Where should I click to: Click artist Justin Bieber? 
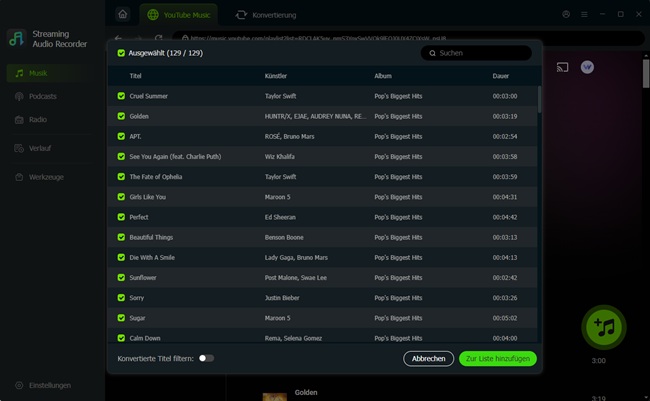282,298
